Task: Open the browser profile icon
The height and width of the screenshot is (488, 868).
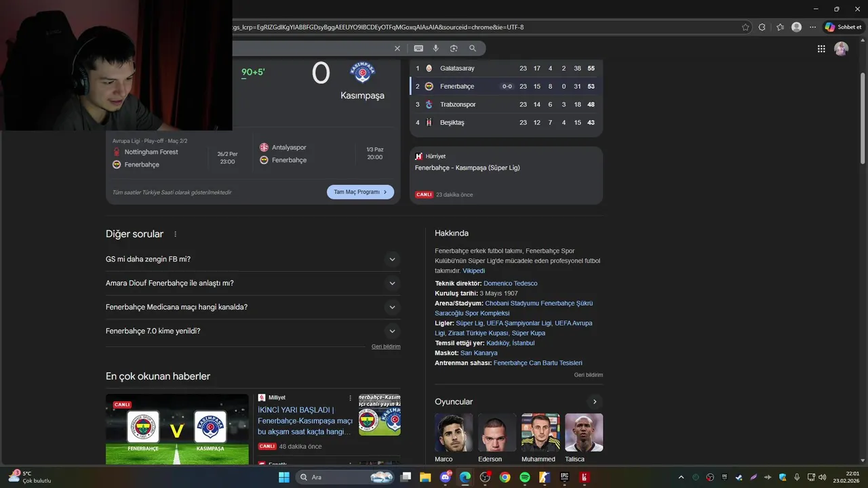Action: [x=796, y=27]
